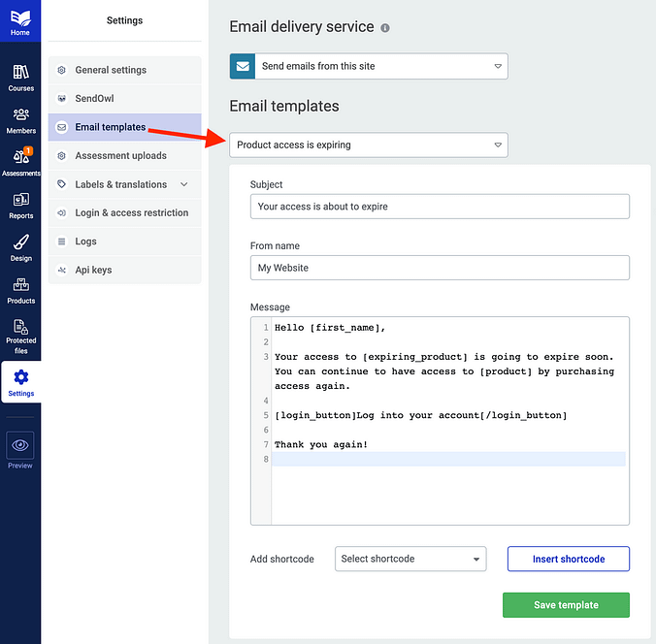Open the Select shortcode dropdown
656x644 pixels.
coord(410,559)
